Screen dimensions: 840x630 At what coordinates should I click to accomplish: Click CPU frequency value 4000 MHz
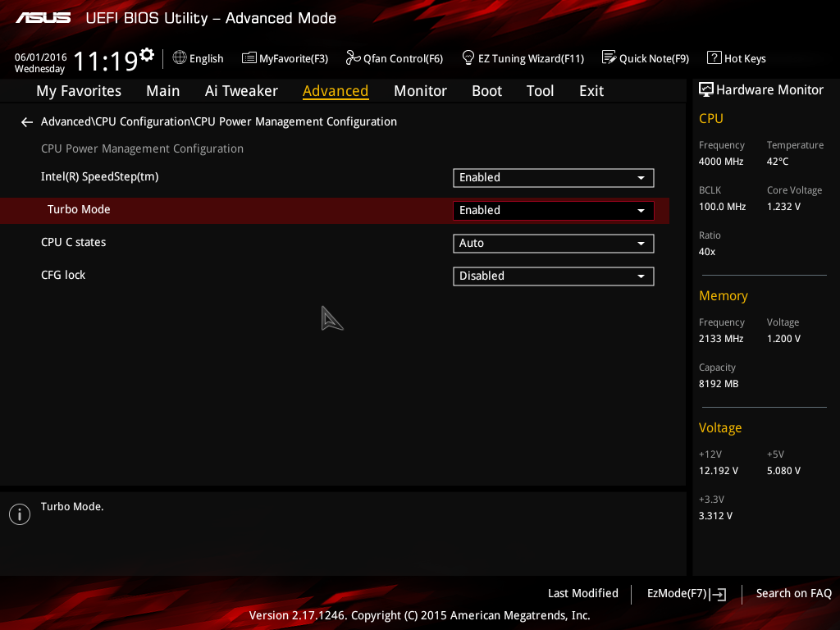click(x=721, y=162)
